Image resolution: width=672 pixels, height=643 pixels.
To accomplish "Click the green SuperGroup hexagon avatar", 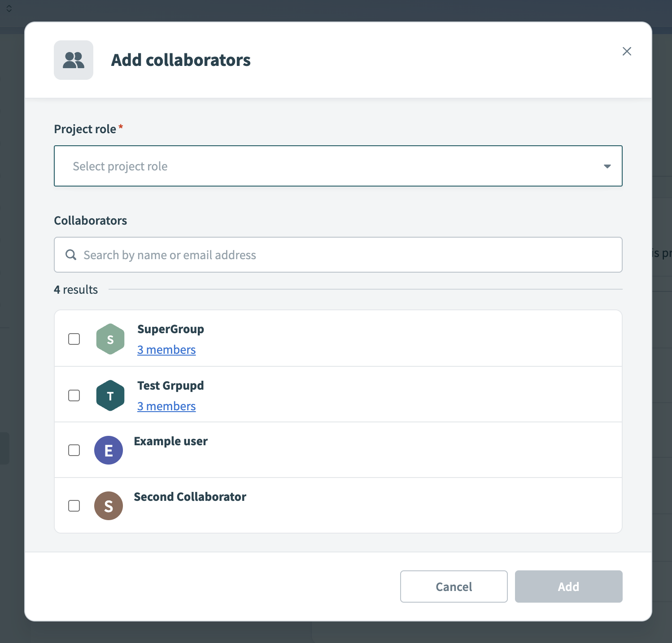I will (x=110, y=339).
